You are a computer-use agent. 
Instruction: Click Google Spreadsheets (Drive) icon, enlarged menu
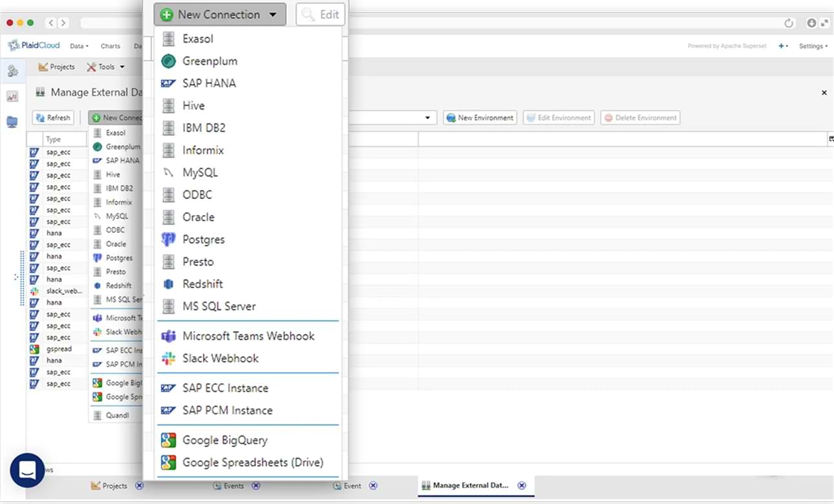(x=168, y=463)
